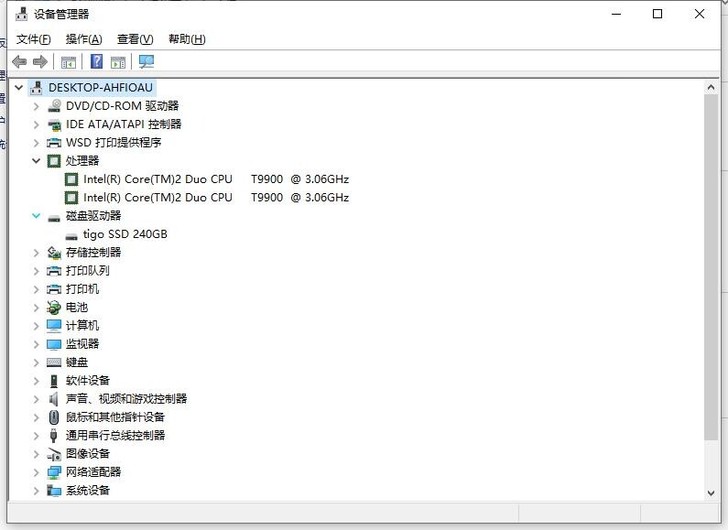Expand the 网络适配器 category

tap(36, 472)
